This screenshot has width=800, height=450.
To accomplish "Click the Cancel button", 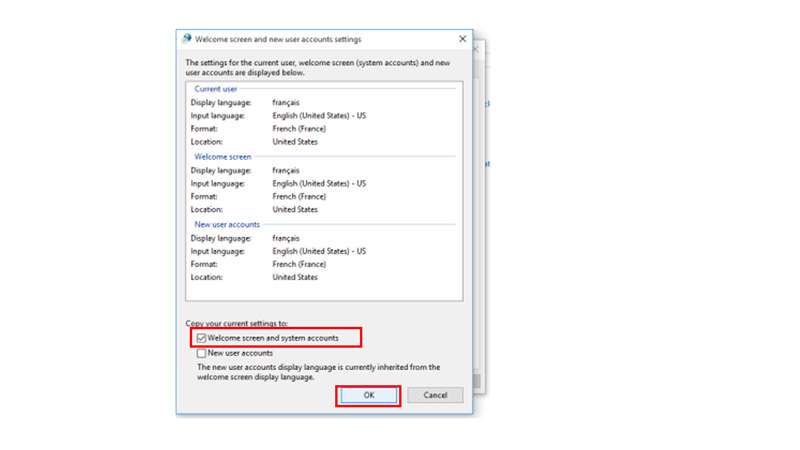I will click(435, 395).
